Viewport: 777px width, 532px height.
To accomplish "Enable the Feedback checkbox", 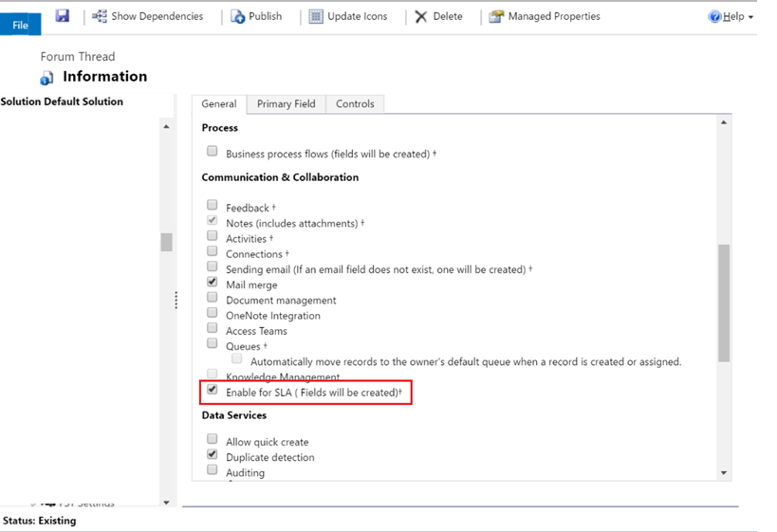I will pos(213,206).
